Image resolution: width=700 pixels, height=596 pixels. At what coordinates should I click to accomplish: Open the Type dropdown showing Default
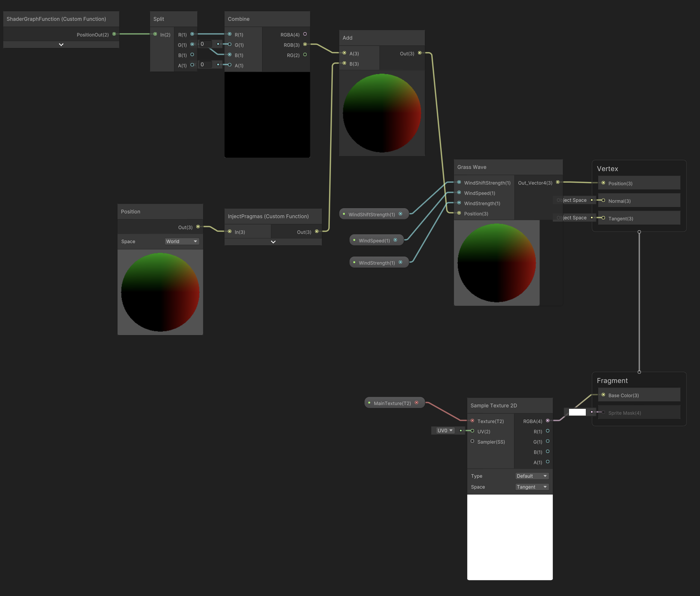click(531, 475)
